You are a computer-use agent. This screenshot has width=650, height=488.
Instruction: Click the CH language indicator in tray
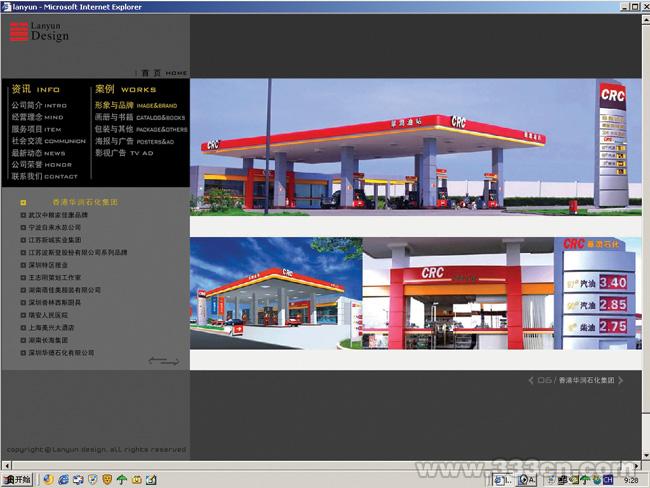click(606, 480)
